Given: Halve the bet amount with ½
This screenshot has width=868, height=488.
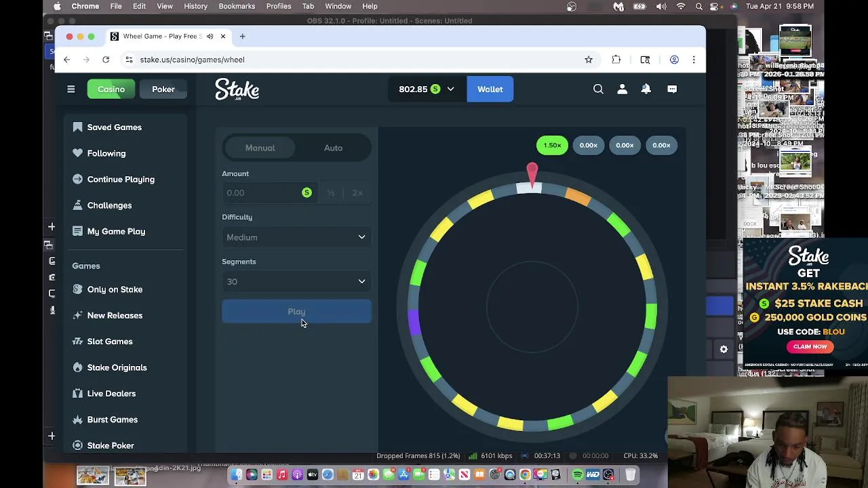Looking at the screenshot, I should coord(331,192).
